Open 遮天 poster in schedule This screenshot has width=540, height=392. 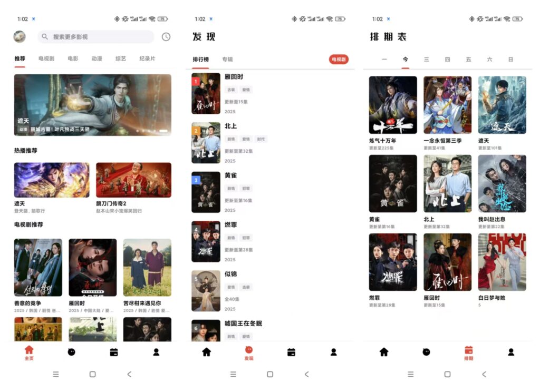[x=502, y=105]
